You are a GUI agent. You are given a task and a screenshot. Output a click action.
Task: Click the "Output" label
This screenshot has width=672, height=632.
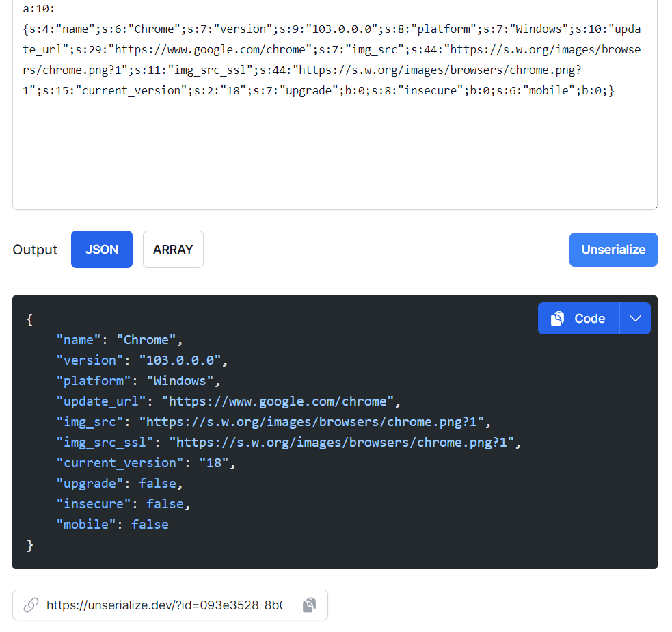pyautogui.click(x=35, y=250)
